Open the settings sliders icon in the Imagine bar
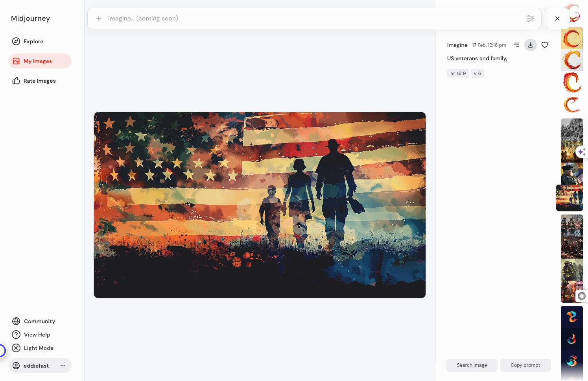588x381 pixels. (x=530, y=18)
